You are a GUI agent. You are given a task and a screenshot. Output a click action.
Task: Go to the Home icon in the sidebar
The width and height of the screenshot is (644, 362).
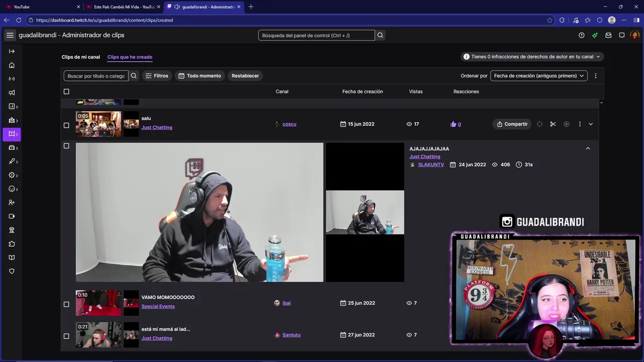click(12, 65)
